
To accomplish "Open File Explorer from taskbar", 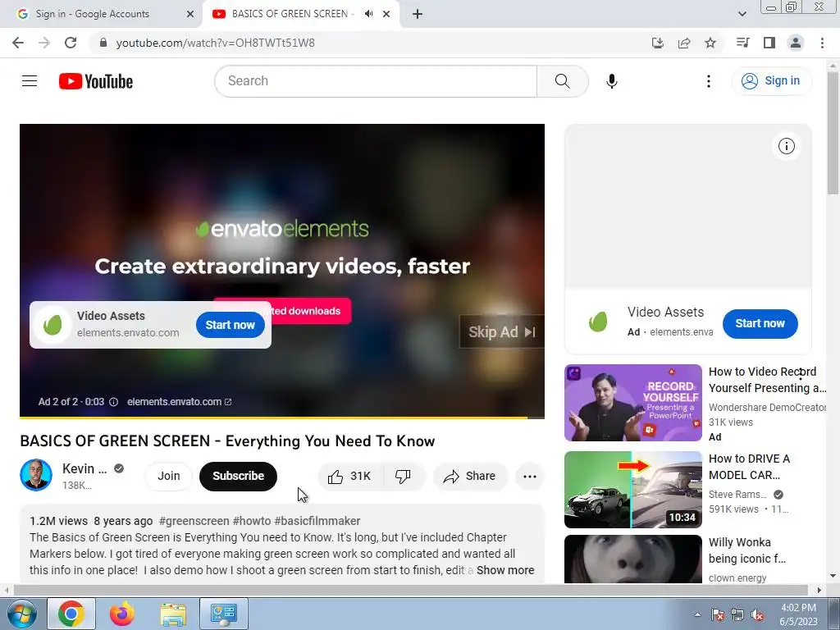I will (173, 614).
